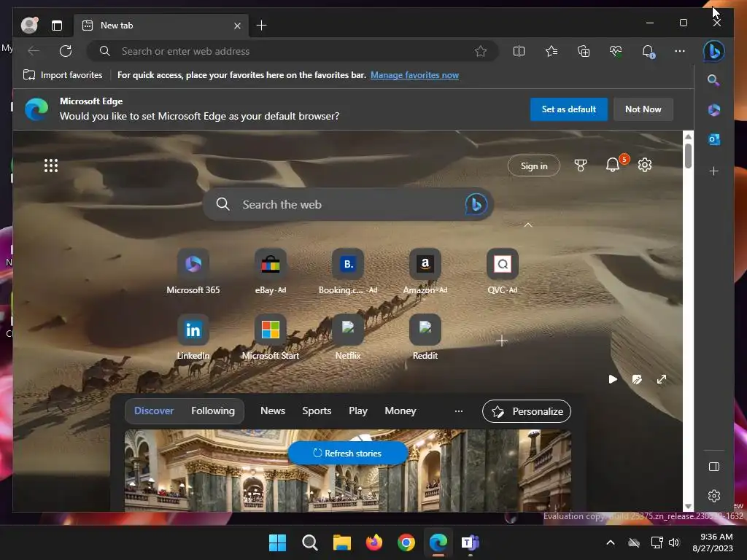Close the New tab tab

[237, 26]
